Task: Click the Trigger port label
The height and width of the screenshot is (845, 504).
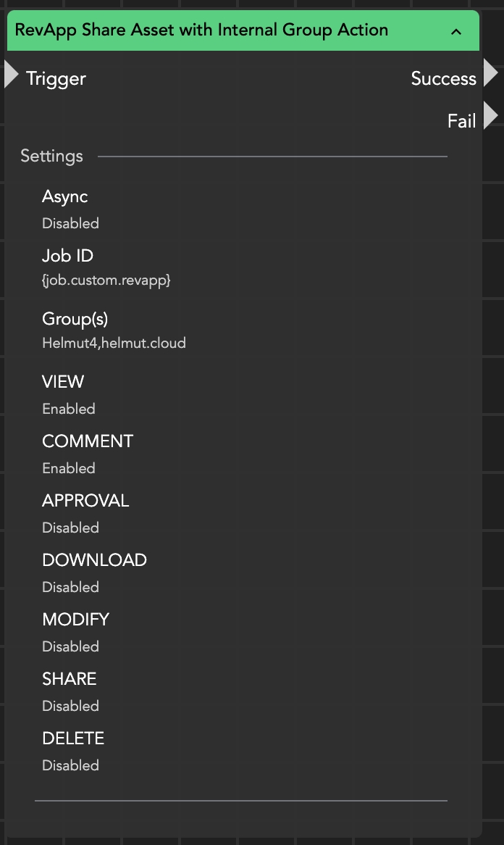Action: (56, 78)
